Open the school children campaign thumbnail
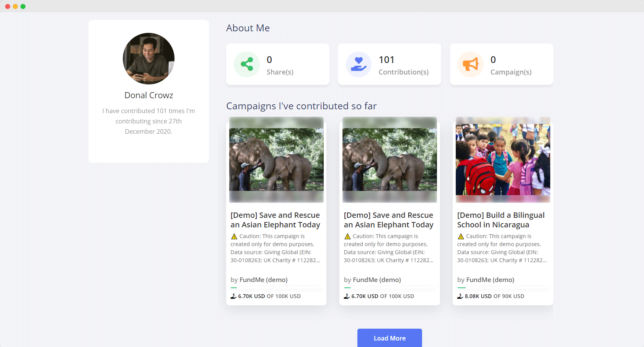Viewport: 644px width, 347px height. pyautogui.click(x=503, y=159)
